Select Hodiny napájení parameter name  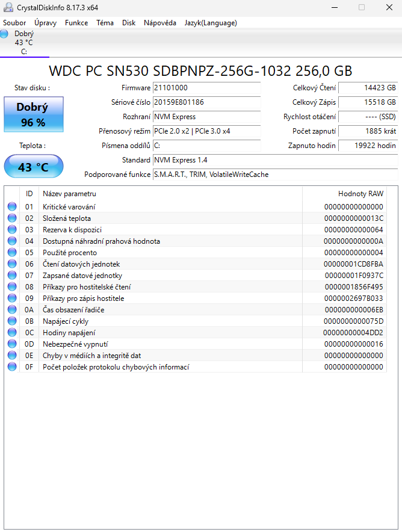click(69, 333)
